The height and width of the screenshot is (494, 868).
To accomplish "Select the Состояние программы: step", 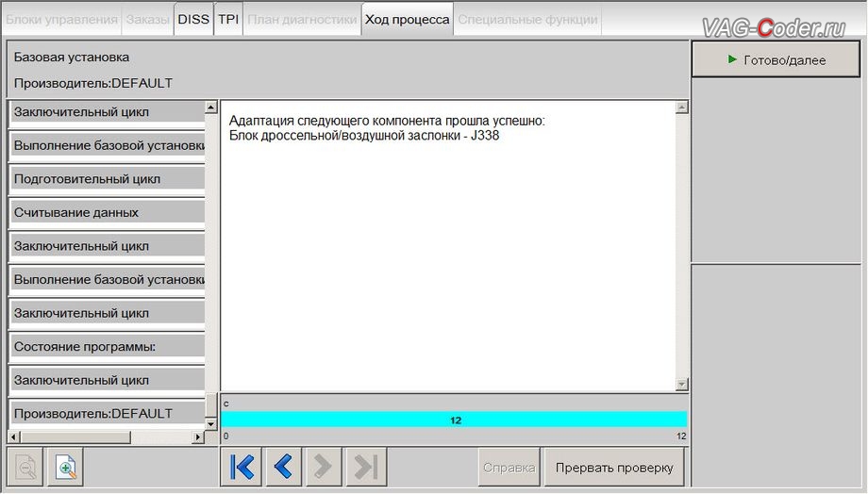I will pos(108,347).
